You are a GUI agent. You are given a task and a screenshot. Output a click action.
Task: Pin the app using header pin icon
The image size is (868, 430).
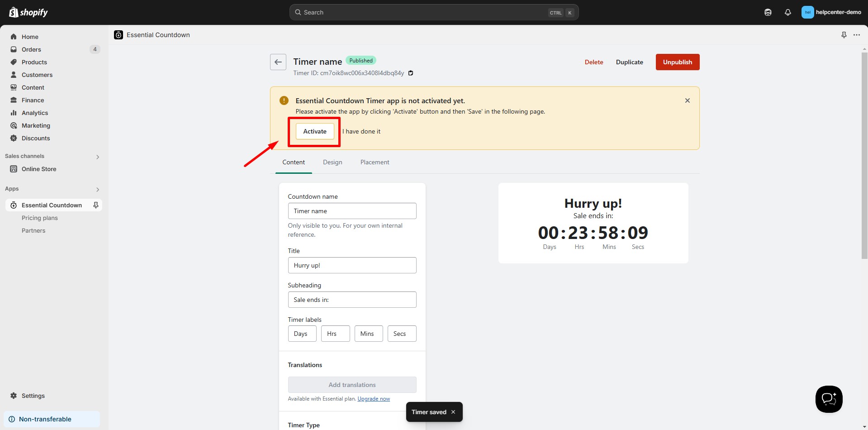[x=844, y=35]
